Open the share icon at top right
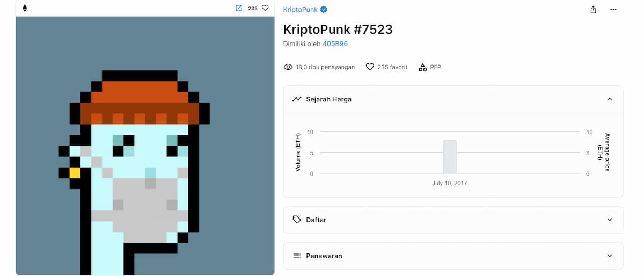Screen dimensions: 644x276 click(x=593, y=10)
